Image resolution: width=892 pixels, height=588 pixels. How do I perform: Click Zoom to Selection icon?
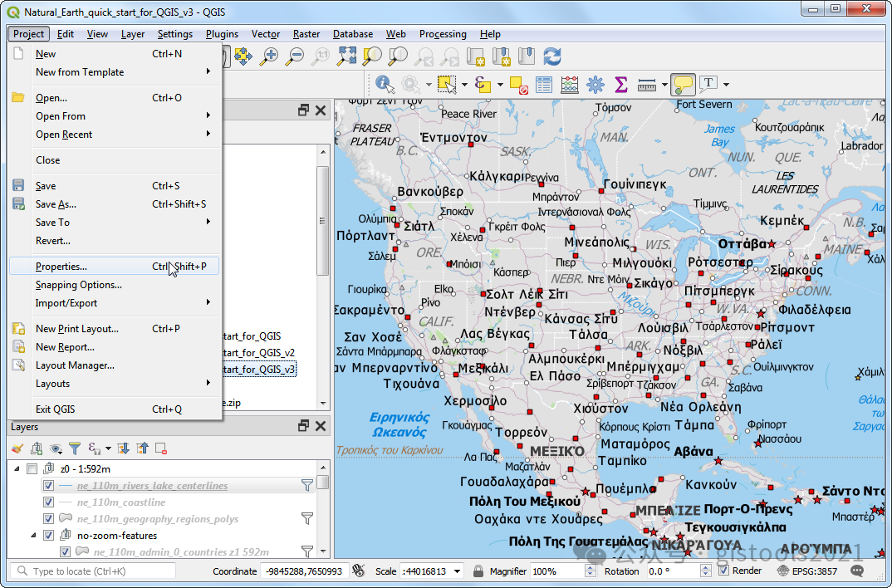coord(372,56)
